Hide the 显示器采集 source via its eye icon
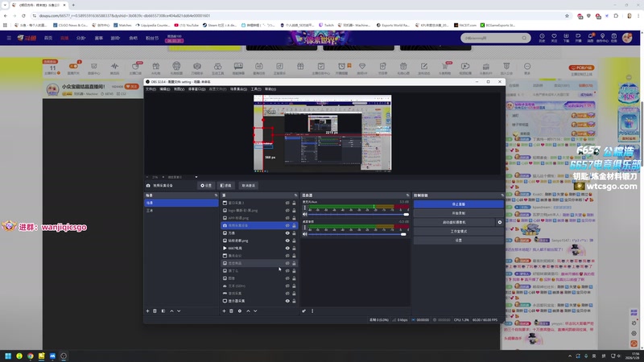 point(287,301)
